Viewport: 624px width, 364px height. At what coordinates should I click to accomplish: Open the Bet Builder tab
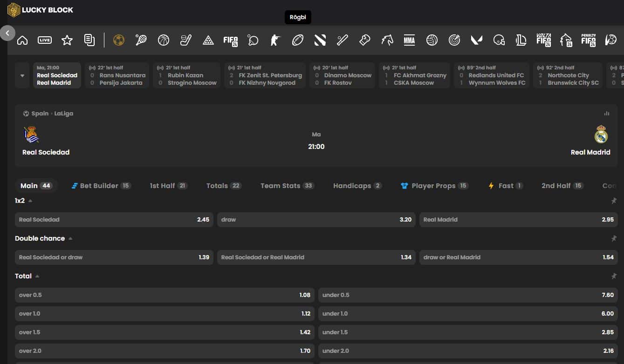pos(101,186)
